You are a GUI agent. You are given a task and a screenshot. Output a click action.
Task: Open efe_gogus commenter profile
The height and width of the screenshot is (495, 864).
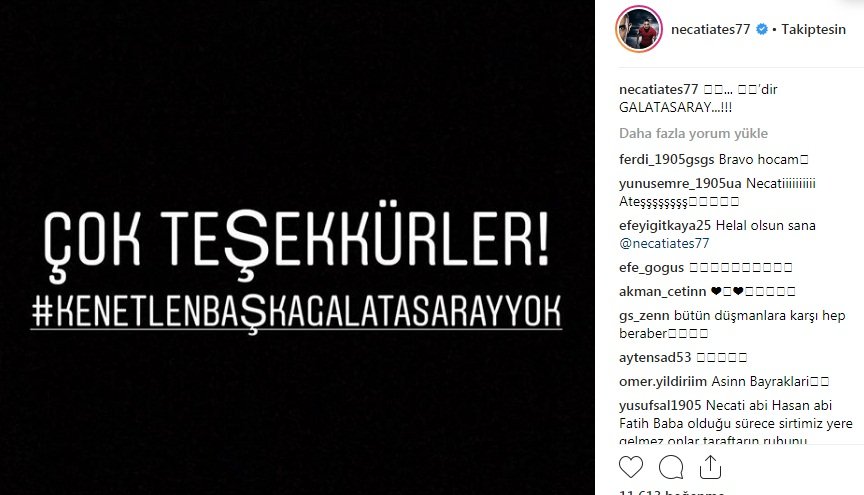(x=651, y=268)
